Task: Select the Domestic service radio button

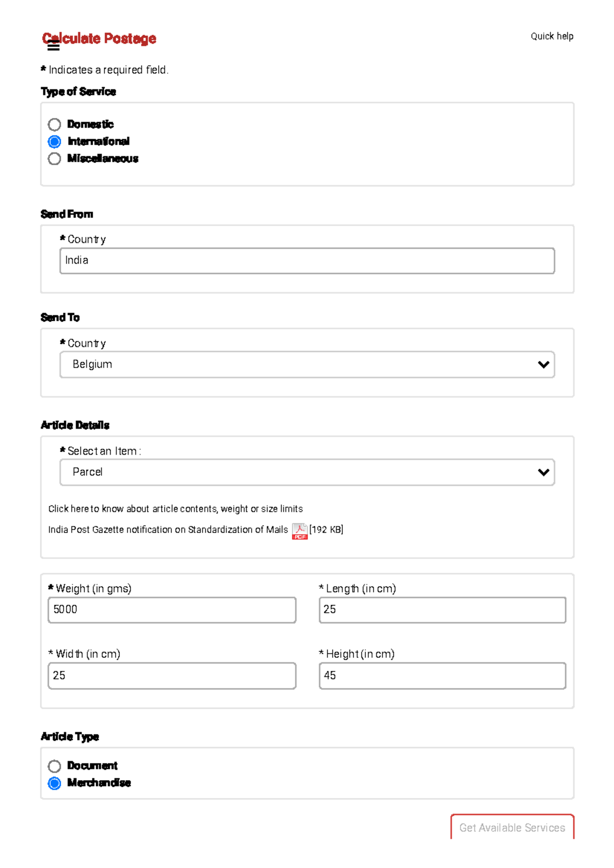Action: pos(54,124)
